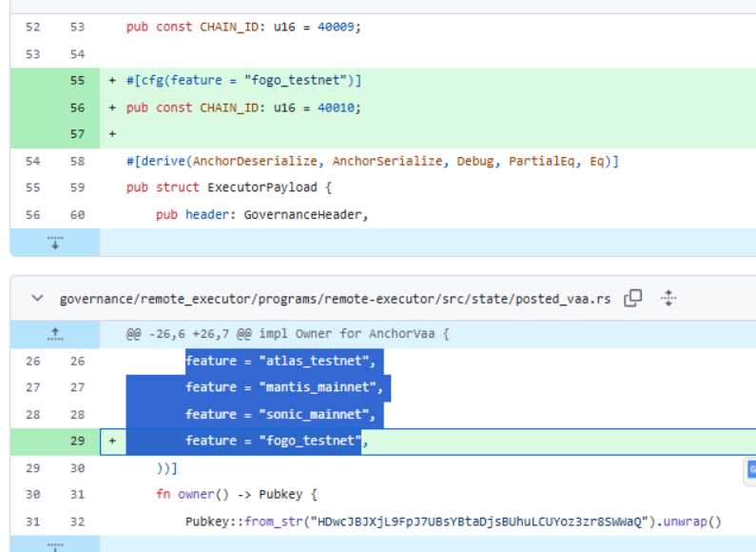Click new line number 32
The image size is (756, 552).
[x=77, y=522]
